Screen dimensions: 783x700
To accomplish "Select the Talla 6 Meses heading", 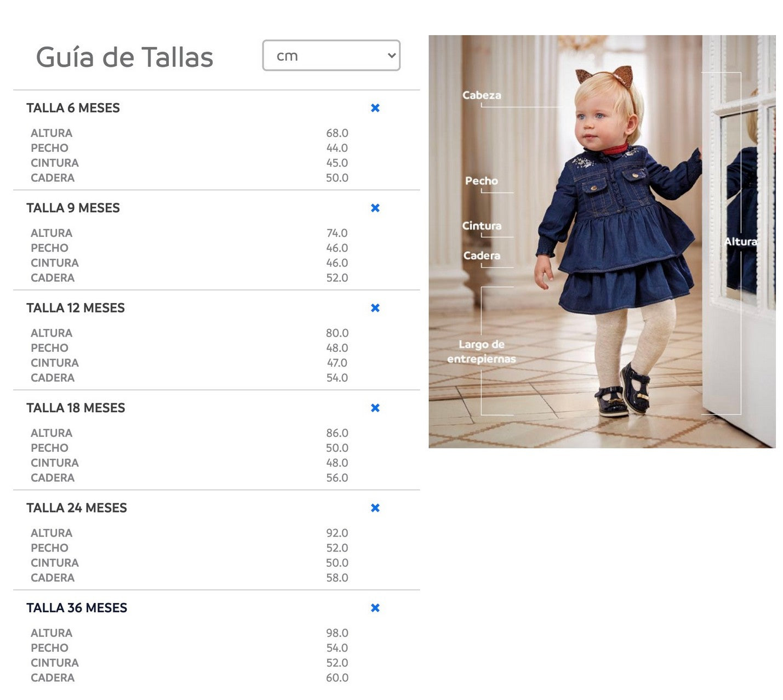I will pyautogui.click(x=73, y=108).
